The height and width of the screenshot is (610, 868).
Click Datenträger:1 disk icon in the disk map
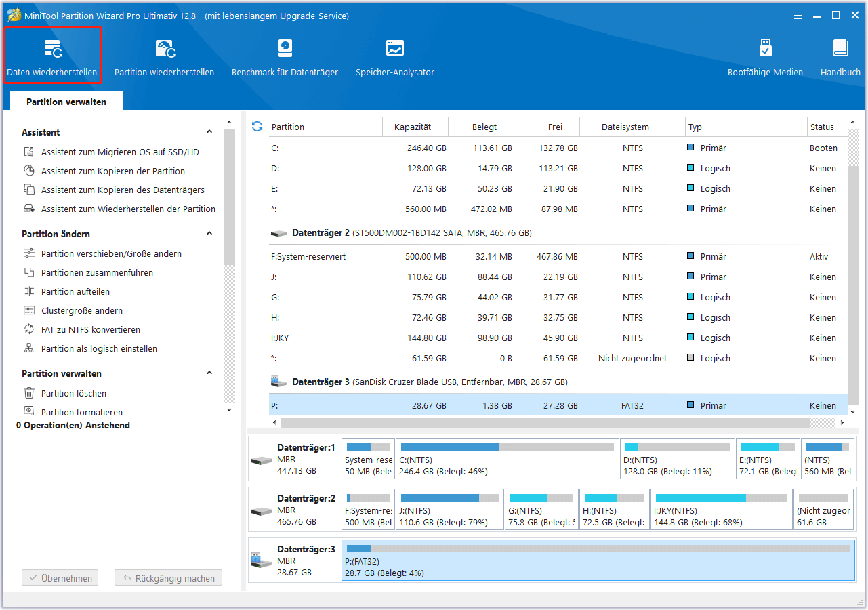(262, 460)
